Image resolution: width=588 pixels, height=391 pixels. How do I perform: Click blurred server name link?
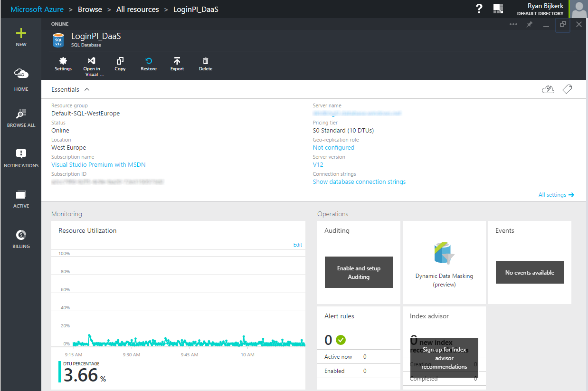tap(357, 114)
